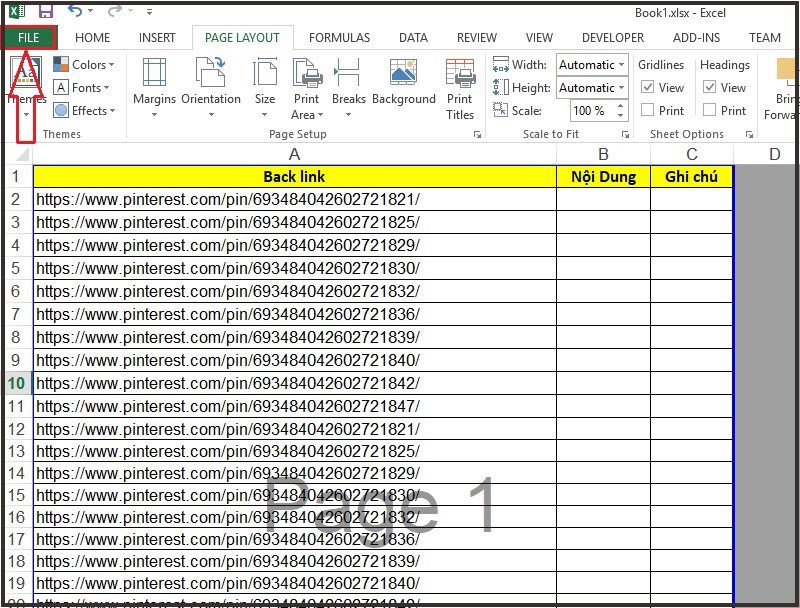Image resolution: width=800 pixels, height=608 pixels.
Task: Open the REVIEW tab
Action: coord(477,38)
